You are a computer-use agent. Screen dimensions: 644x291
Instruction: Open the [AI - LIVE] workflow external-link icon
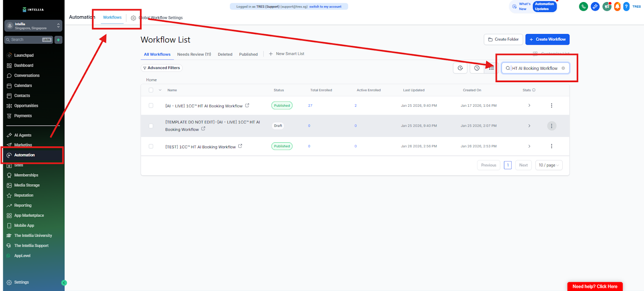tap(247, 106)
